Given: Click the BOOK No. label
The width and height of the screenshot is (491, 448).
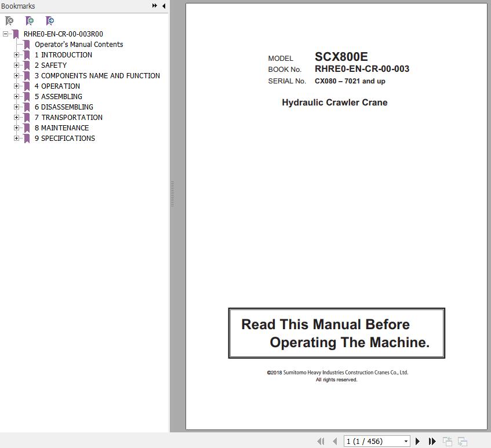Looking at the screenshot, I should click(x=285, y=70).
